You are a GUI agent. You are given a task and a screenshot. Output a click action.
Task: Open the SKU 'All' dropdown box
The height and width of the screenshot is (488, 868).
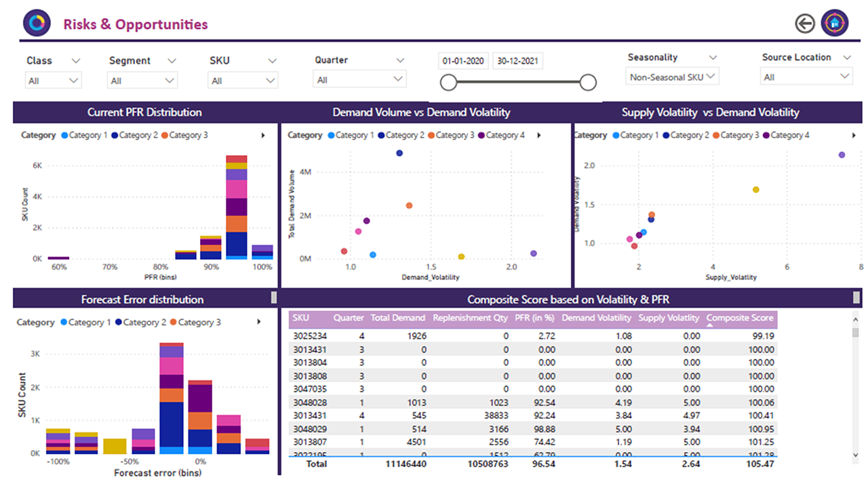[x=243, y=80]
